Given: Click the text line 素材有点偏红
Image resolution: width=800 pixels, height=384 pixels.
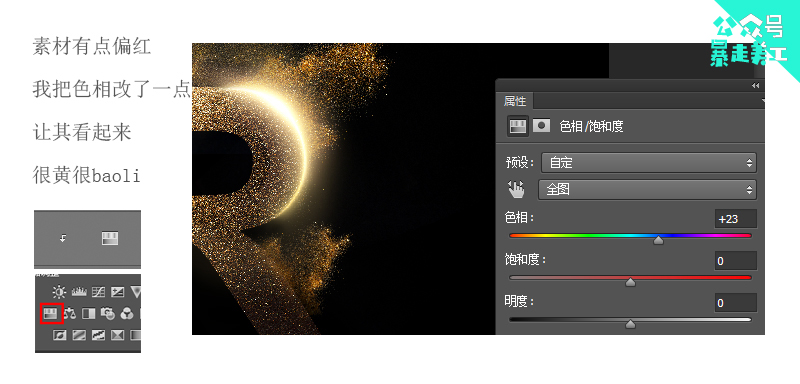Looking at the screenshot, I should click(x=92, y=46).
